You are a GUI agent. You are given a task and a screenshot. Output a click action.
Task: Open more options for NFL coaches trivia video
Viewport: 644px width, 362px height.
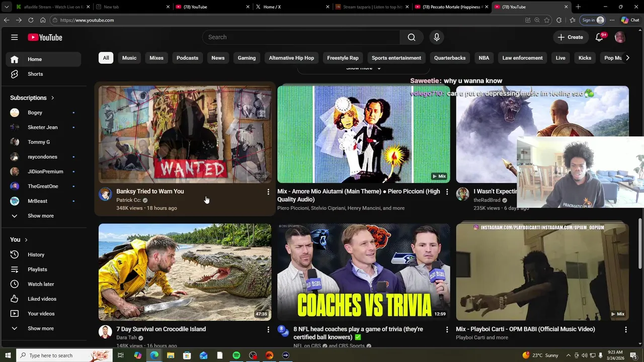pyautogui.click(x=447, y=329)
